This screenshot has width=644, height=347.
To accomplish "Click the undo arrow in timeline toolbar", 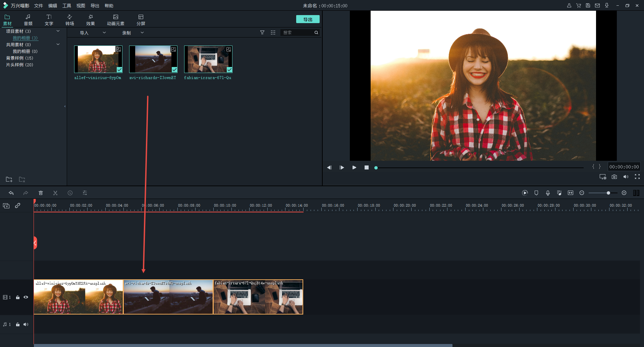I will click(11, 193).
